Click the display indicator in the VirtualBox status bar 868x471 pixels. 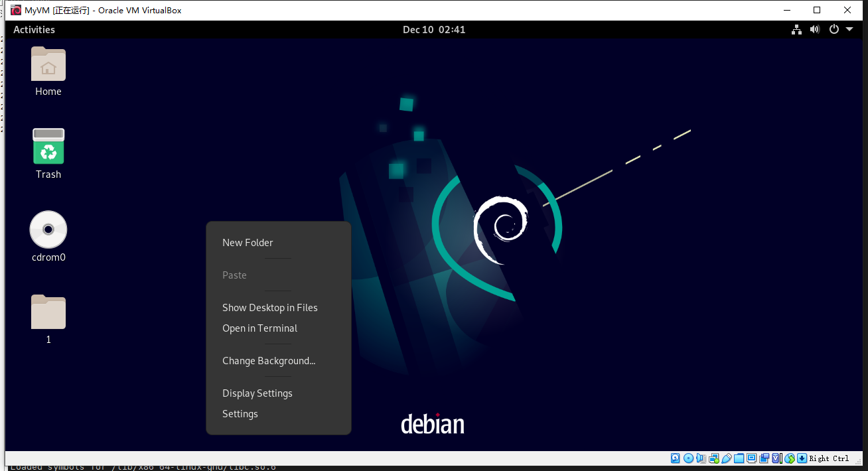751,458
